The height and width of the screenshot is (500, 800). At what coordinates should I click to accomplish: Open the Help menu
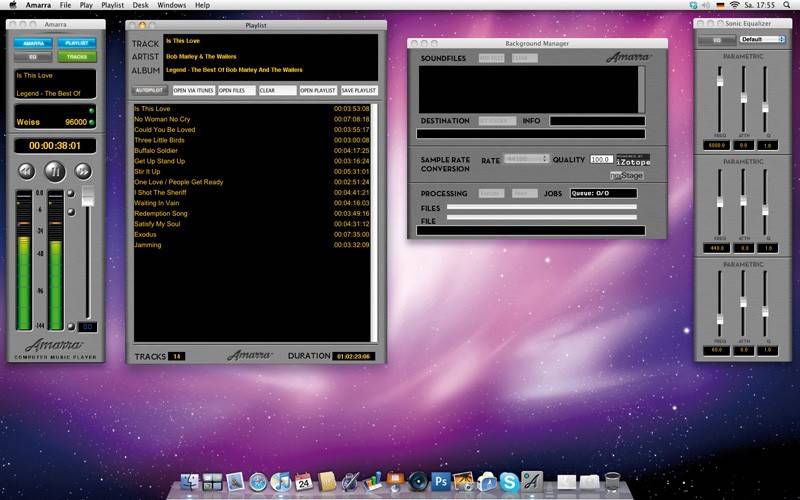(202, 5)
